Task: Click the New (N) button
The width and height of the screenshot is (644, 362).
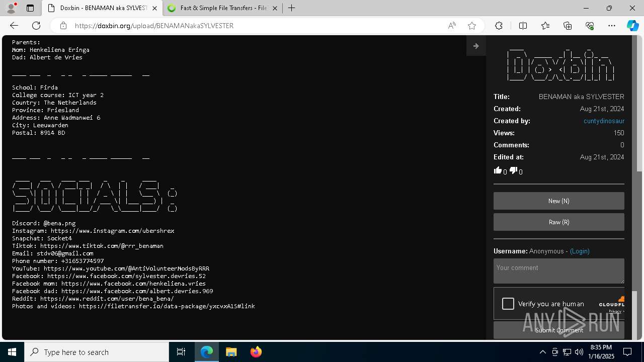Action: click(559, 201)
